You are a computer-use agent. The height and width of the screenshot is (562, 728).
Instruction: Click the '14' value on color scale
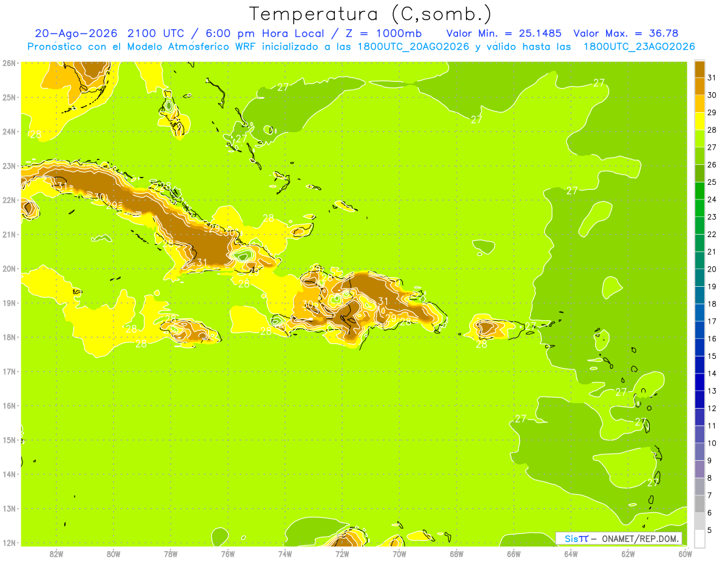coord(712,373)
